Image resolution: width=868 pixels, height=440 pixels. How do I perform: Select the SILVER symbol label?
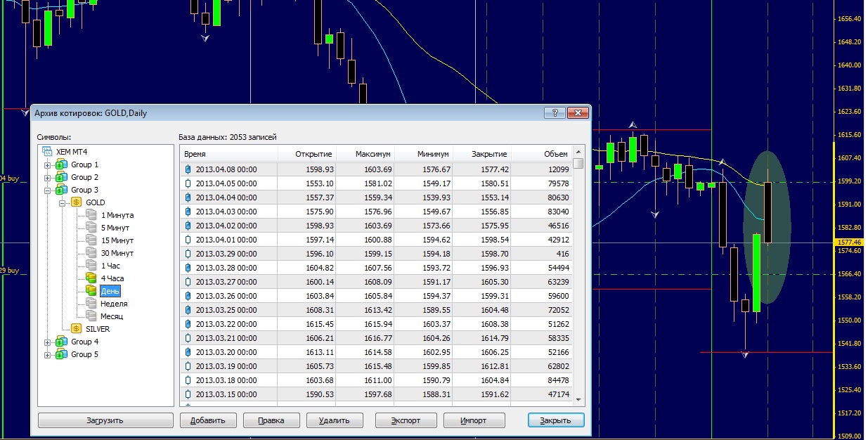98,329
